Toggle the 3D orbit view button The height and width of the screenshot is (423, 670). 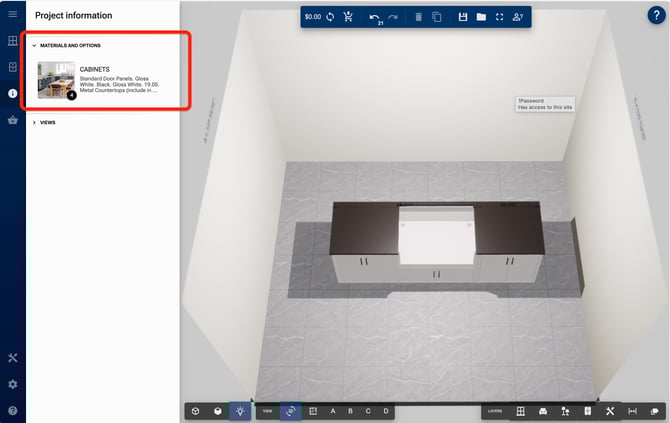tap(291, 411)
